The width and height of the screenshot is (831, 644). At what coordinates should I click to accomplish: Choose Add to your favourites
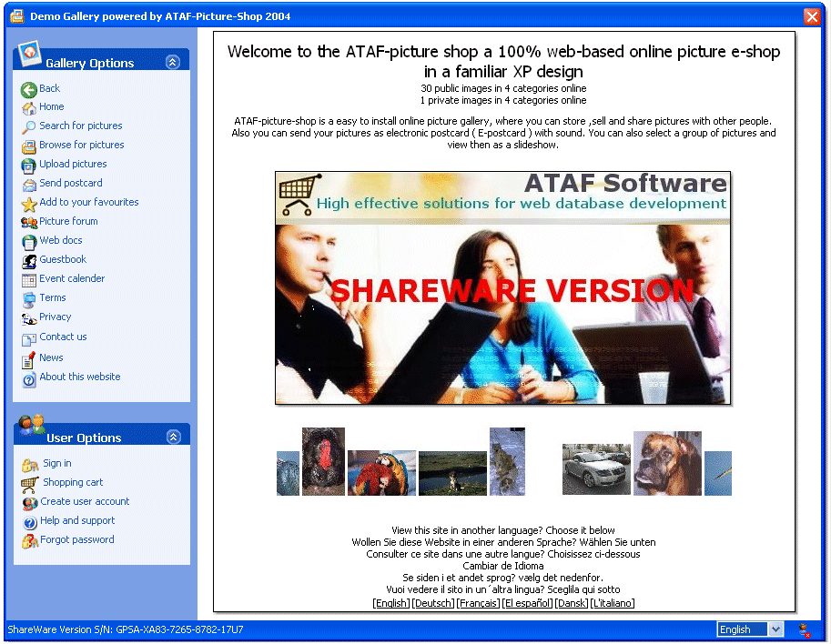coord(89,202)
